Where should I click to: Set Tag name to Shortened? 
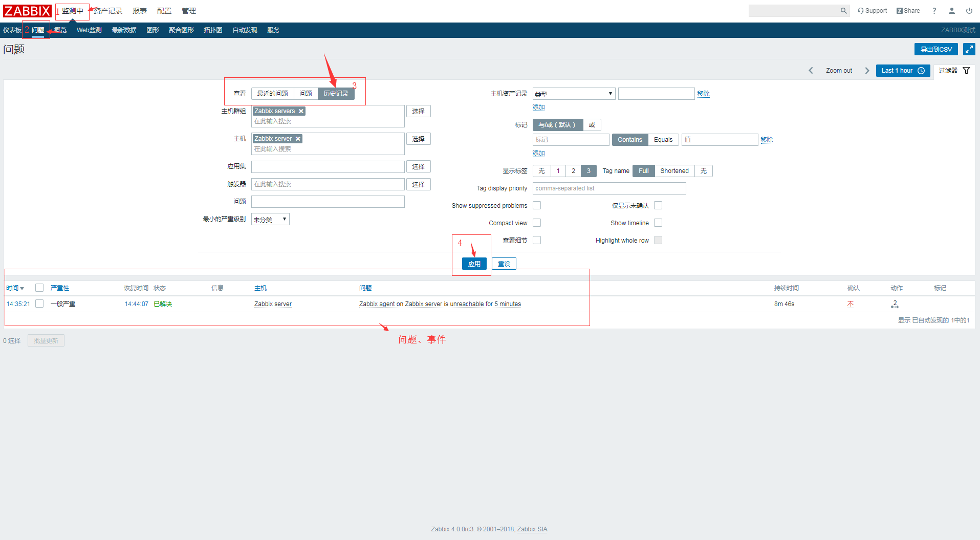click(674, 171)
